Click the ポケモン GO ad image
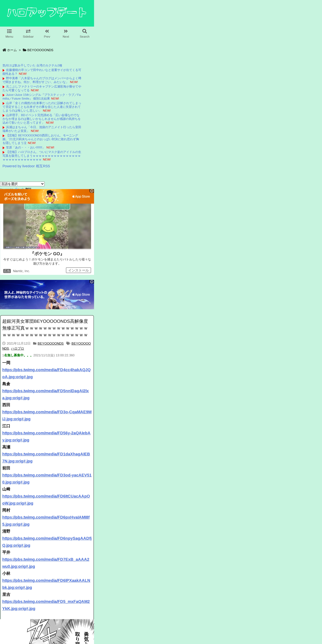The height and width of the screenshot is (644, 322). 47,226
